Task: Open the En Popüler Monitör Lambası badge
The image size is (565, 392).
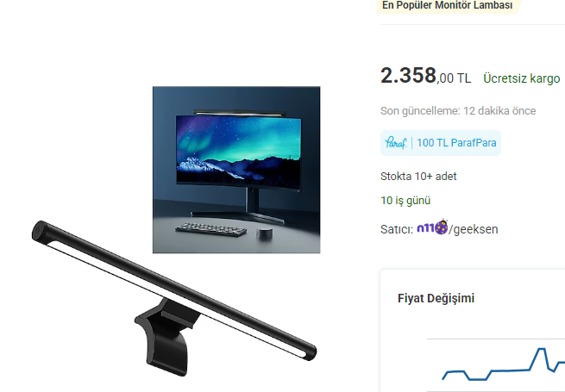Action: 448,5
